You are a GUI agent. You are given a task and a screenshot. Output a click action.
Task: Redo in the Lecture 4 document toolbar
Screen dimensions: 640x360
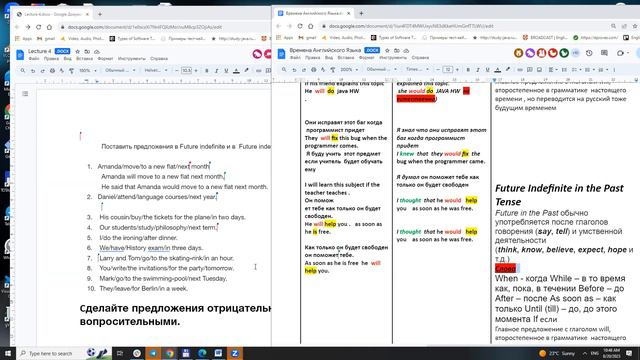(42, 71)
